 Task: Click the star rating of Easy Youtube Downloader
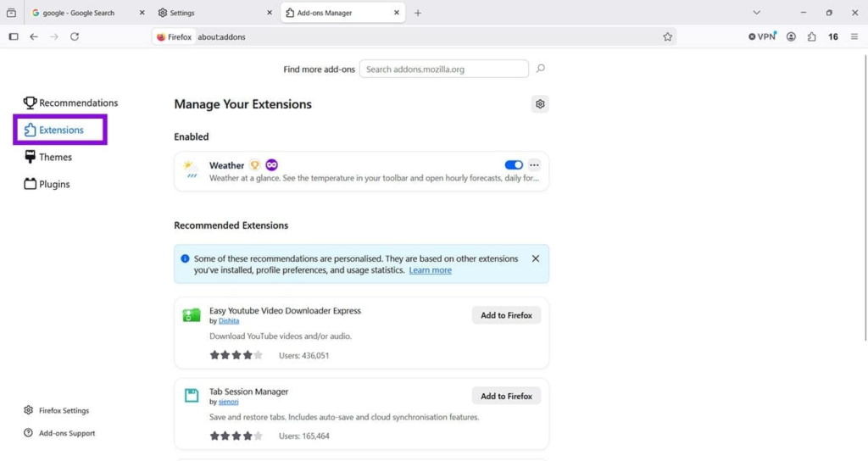pos(236,355)
